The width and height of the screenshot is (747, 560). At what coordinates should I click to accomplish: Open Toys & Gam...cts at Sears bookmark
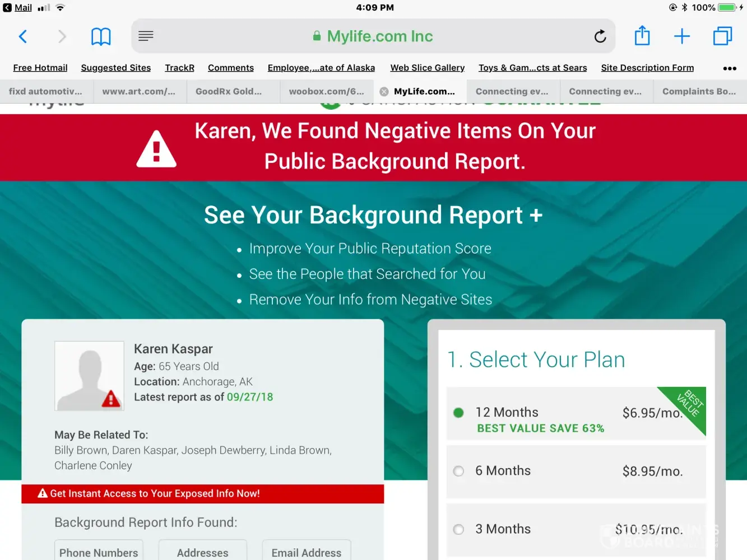click(x=533, y=68)
